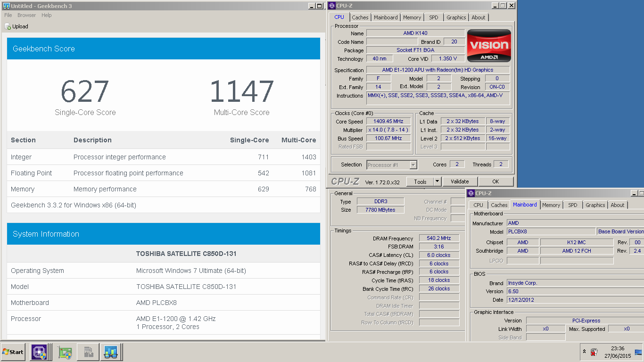
Task: Click the OK button in CPU-Z
Action: [x=495, y=181]
